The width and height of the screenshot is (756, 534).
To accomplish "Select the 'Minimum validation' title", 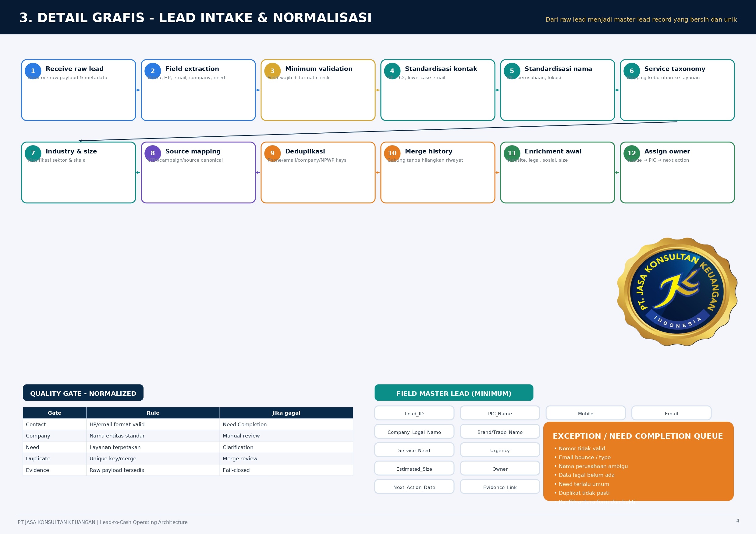I will (319, 69).
